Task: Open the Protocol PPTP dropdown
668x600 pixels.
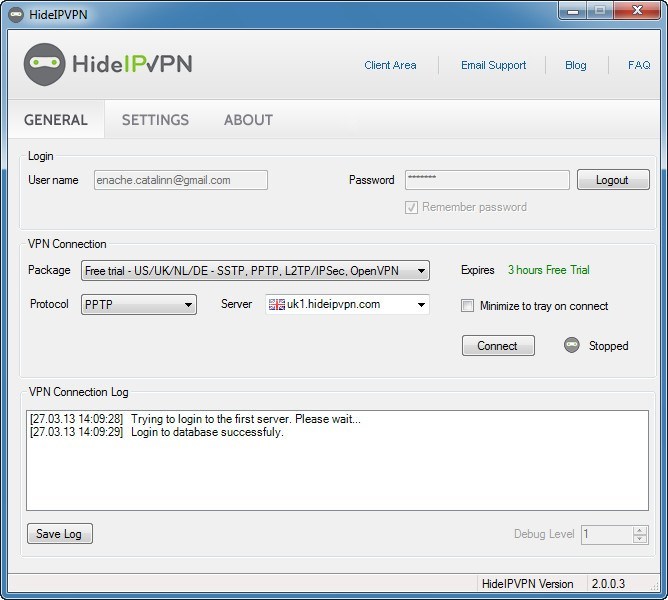Action: point(139,305)
